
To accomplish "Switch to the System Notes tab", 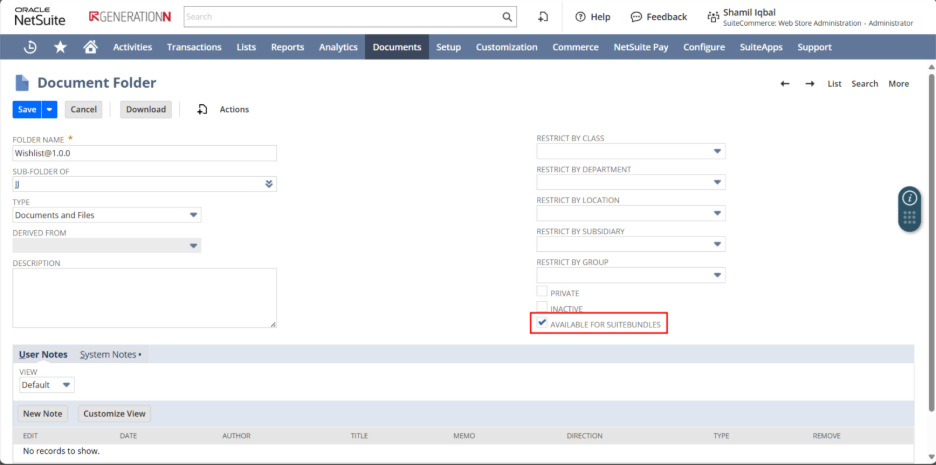I will tap(110, 355).
